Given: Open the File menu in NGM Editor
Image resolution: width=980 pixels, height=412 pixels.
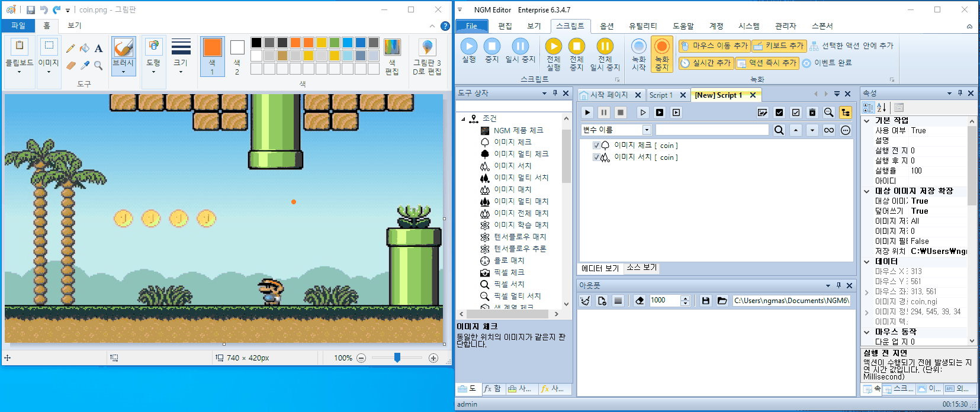Looking at the screenshot, I should click(x=472, y=26).
